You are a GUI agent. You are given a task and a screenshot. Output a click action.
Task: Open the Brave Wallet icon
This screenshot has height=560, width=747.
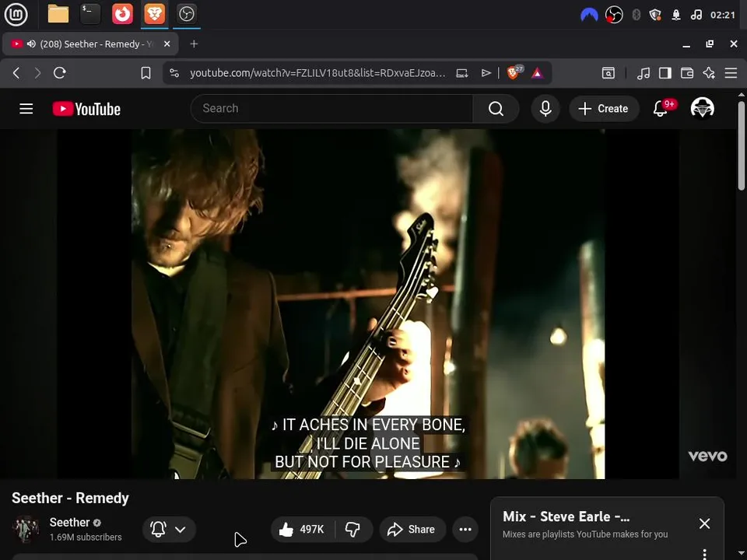pos(687,73)
